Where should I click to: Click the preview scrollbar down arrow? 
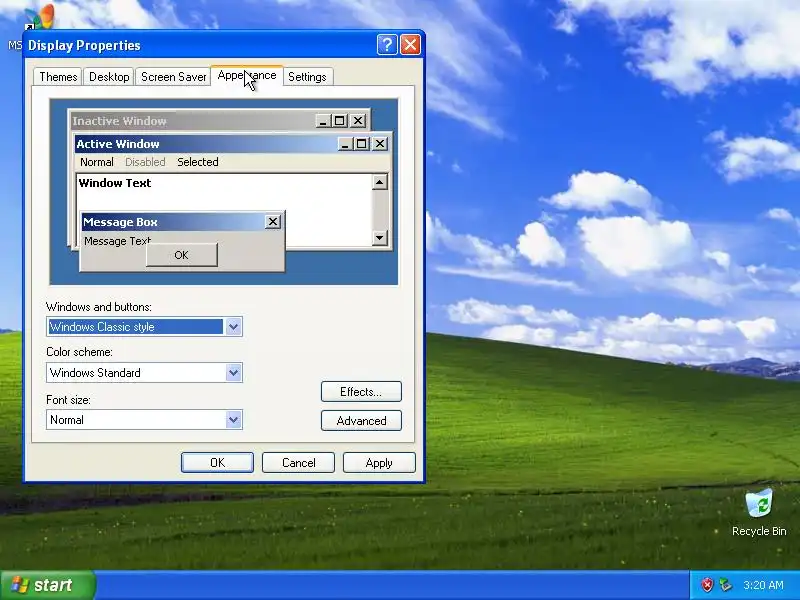380,237
